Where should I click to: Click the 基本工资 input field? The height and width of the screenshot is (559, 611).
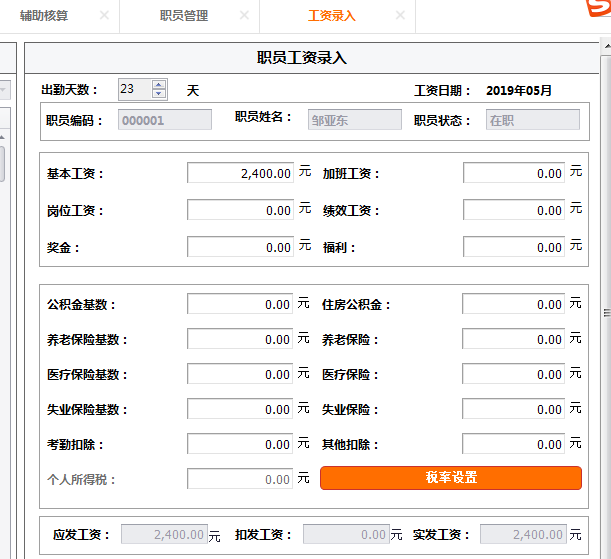coord(240,173)
